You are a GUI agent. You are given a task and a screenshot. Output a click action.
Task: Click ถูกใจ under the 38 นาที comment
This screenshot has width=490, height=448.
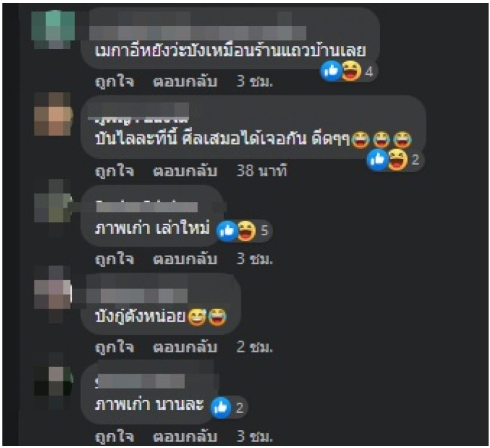click(x=115, y=171)
